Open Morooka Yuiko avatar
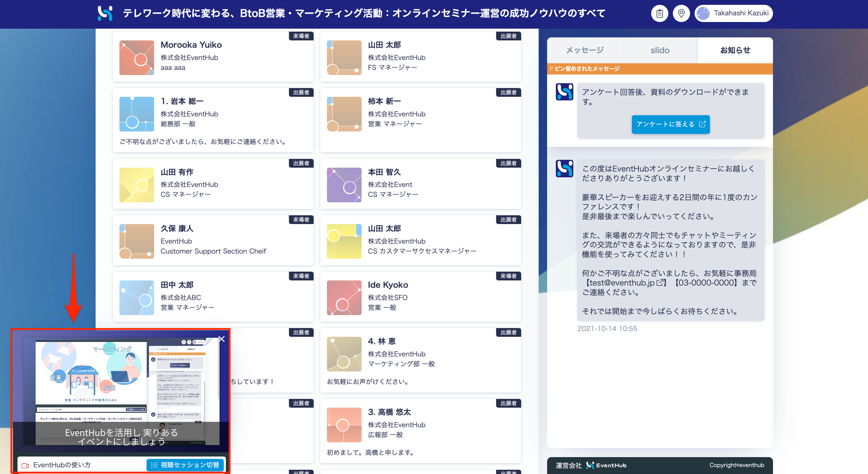The height and width of the screenshot is (474, 868). click(x=136, y=58)
